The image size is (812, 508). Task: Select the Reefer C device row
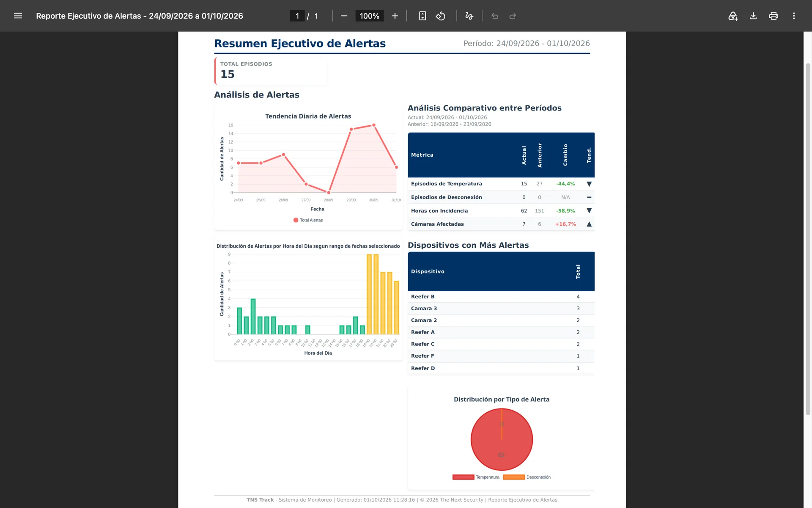click(501, 344)
